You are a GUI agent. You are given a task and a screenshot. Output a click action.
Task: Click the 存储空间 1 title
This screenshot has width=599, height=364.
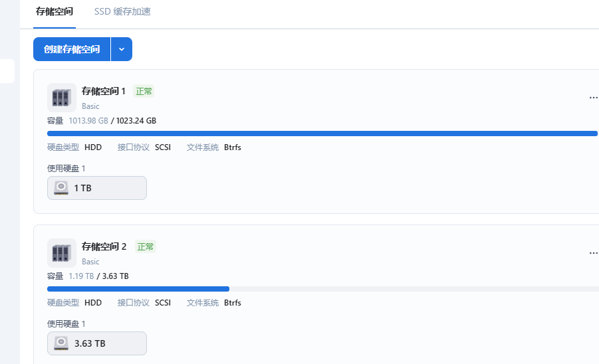pyautogui.click(x=104, y=91)
